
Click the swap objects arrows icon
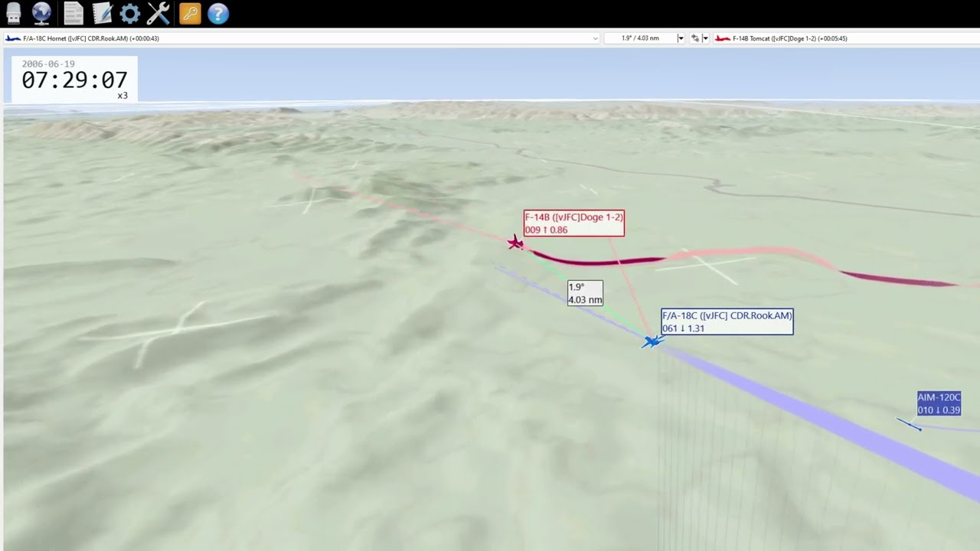click(695, 38)
